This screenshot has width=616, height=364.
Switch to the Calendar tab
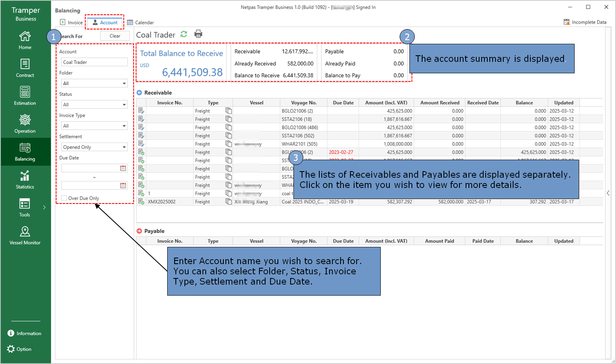pyautogui.click(x=141, y=23)
